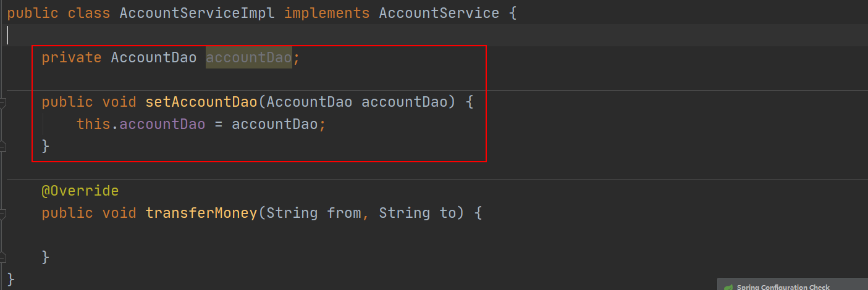Click the highlighted accountDao field name
The height and width of the screenshot is (290, 868).
(248, 58)
